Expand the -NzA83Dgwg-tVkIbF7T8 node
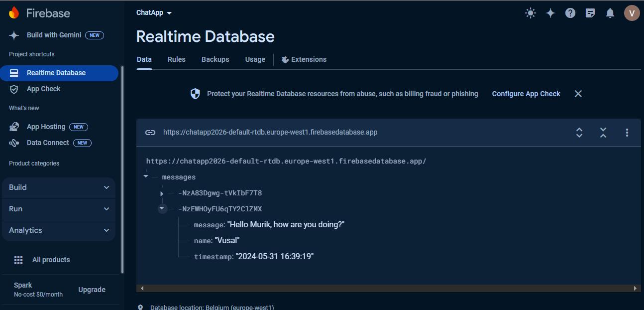This screenshot has height=310, width=644. [x=162, y=193]
